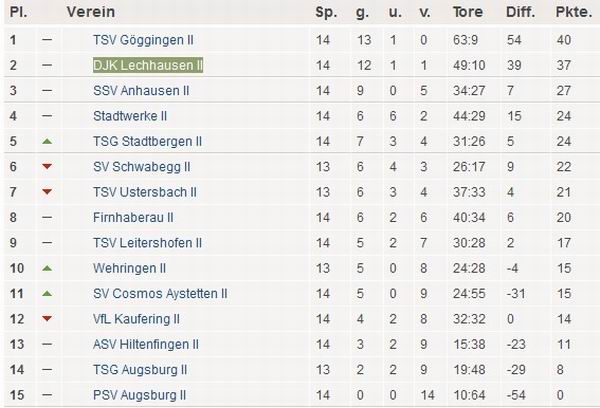Click the green up arrow beside SV Cosmos Aystetten II
The width and height of the screenshot is (600, 408).
point(47,293)
